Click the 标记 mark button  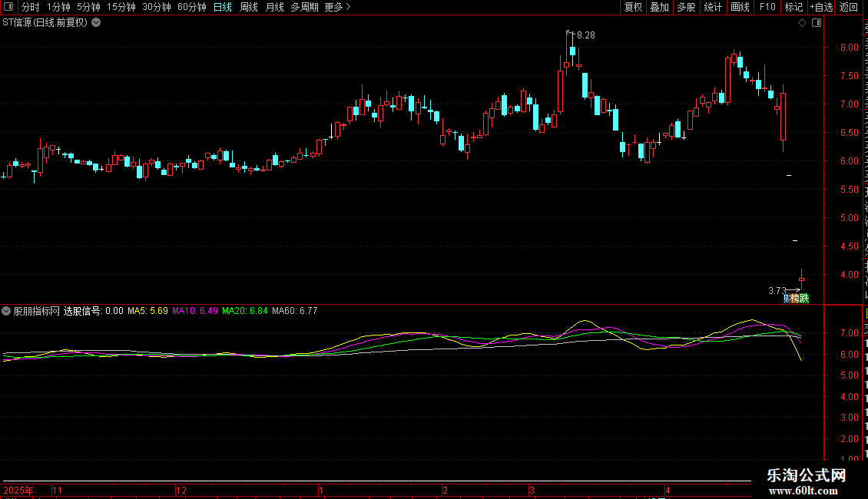click(x=793, y=7)
